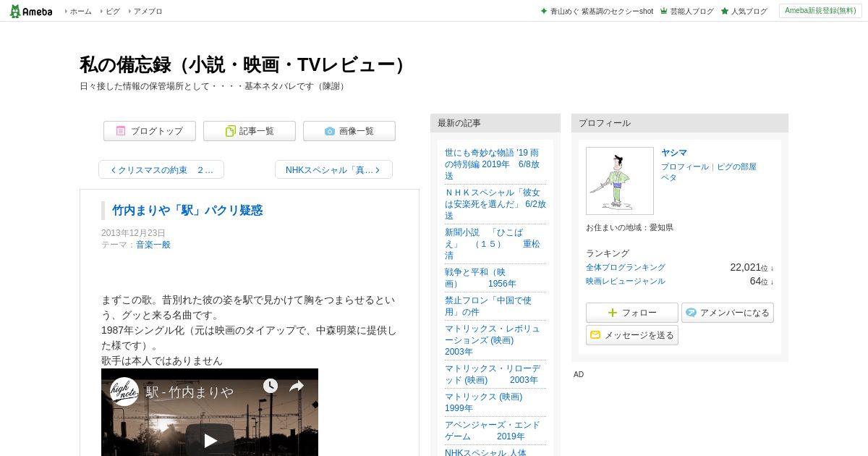Click the ヤシマ profile avatar image
The image size is (868, 456).
pyautogui.click(x=620, y=181)
